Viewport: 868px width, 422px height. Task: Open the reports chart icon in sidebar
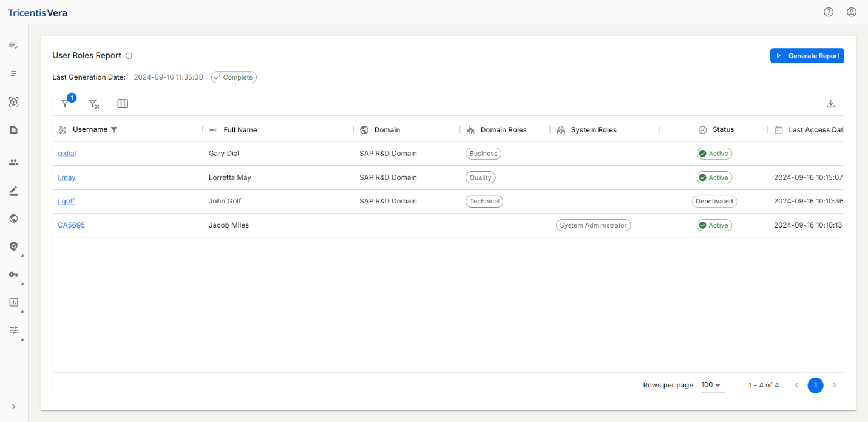coord(13,302)
